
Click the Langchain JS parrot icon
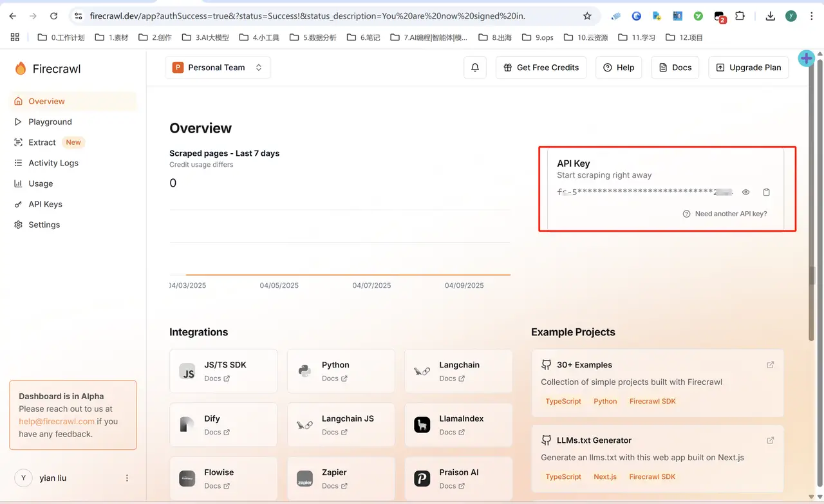point(305,425)
